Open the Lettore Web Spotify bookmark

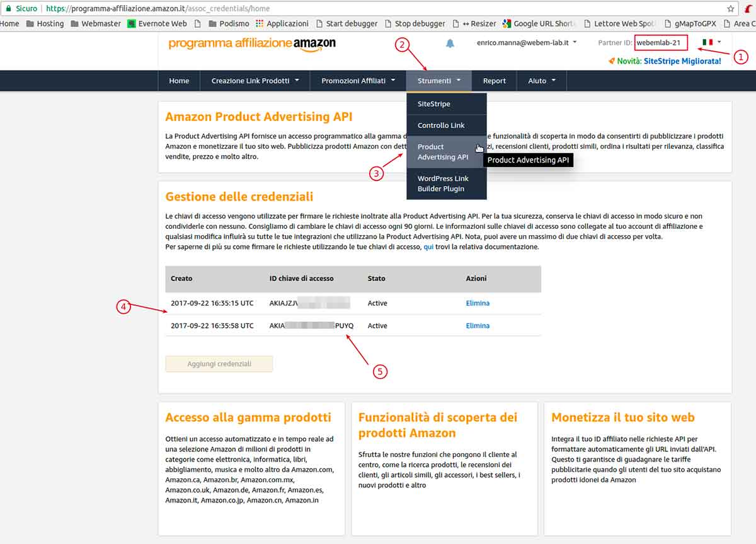click(x=619, y=23)
